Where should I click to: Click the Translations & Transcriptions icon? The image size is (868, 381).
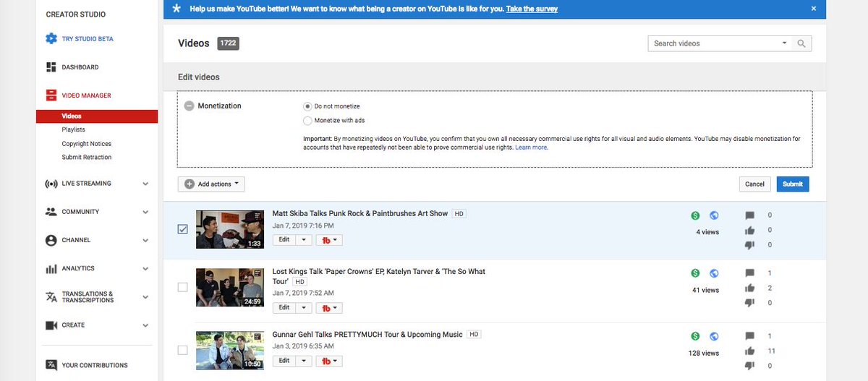pyautogui.click(x=51, y=297)
